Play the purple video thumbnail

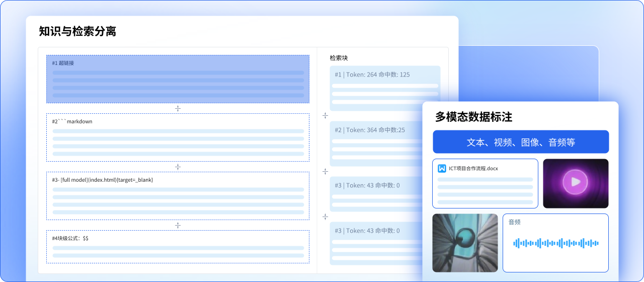click(x=576, y=183)
